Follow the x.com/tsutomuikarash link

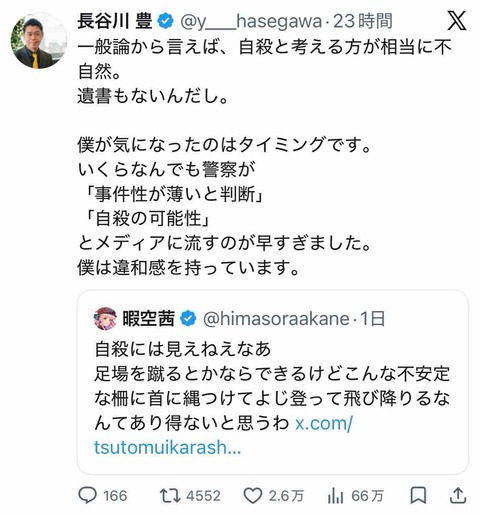[x=223, y=435]
